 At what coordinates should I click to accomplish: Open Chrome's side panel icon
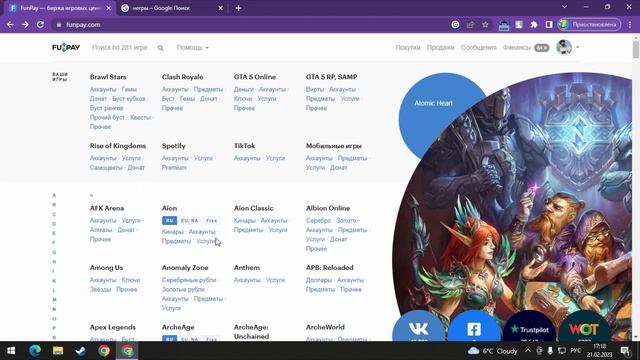tap(549, 25)
